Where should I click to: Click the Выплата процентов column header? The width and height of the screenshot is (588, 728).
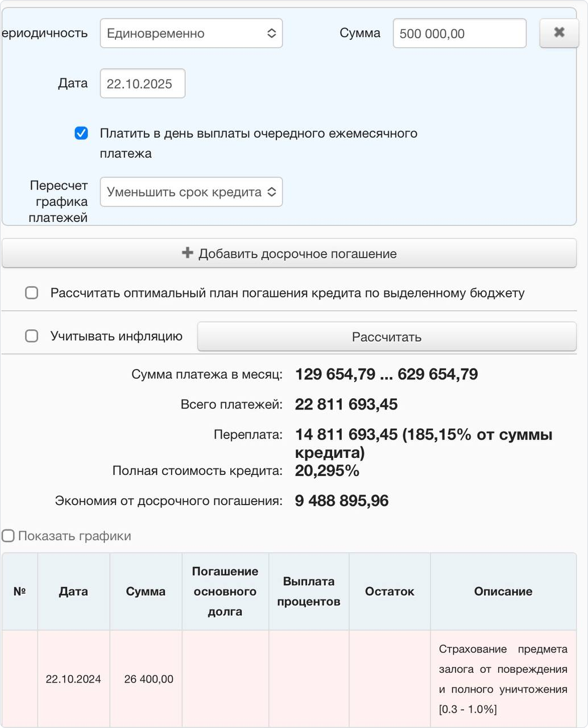(309, 591)
